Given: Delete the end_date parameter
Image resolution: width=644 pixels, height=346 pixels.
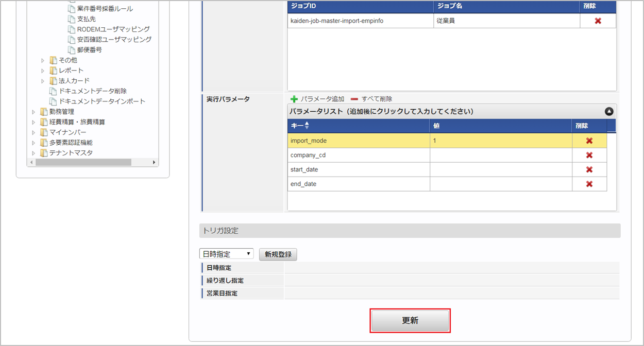Looking at the screenshot, I should coord(589,184).
